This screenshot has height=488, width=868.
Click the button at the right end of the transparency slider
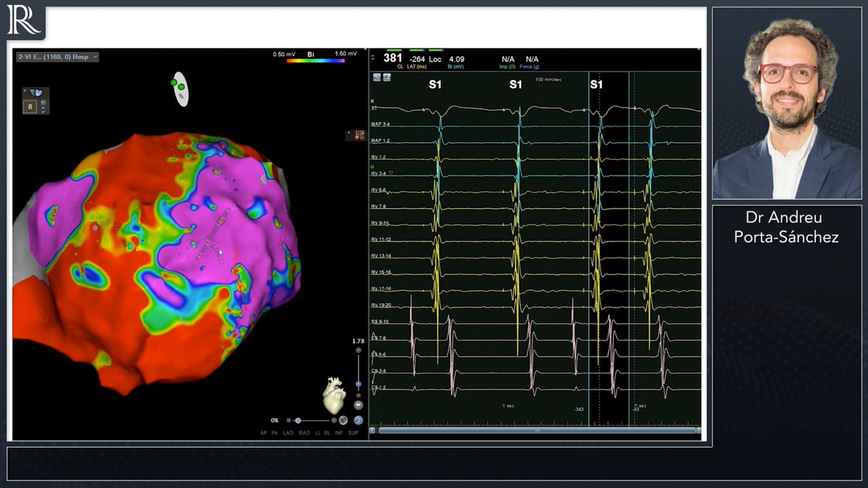(333, 420)
